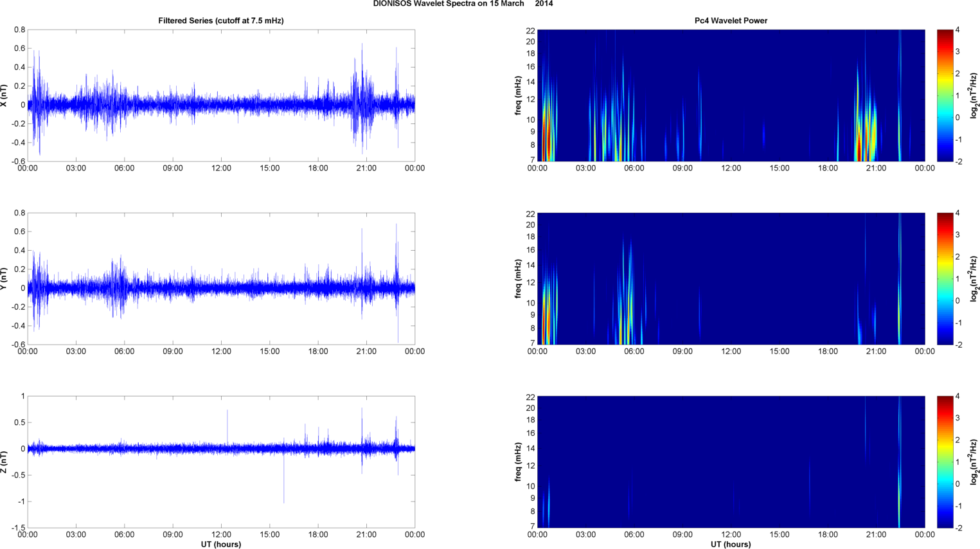Image resolution: width=980 pixels, height=549 pixels.
Task: Click the upward Z spike just after 12:00
Action: point(227,428)
